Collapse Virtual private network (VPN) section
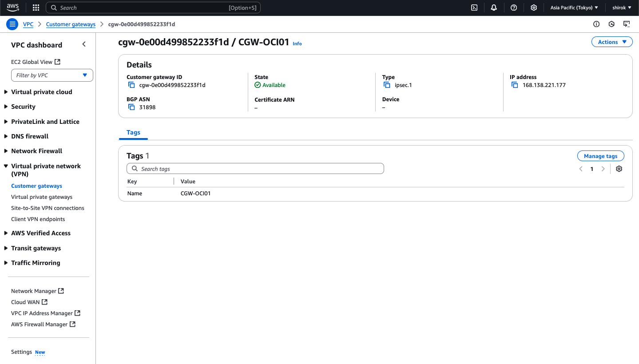This screenshot has width=639, height=364. 6,166
